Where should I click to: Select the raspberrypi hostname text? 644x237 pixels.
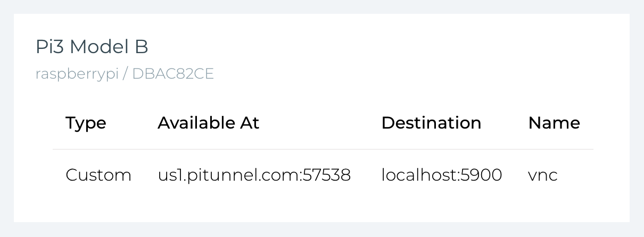[x=77, y=74]
